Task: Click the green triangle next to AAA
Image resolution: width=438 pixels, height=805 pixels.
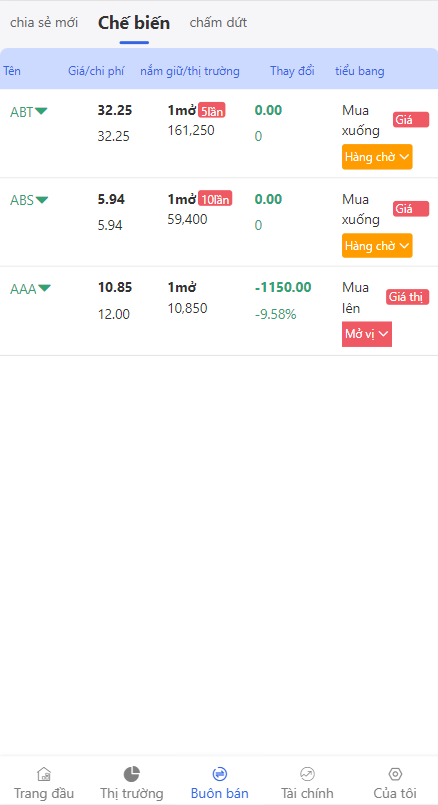Action: pyautogui.click(x=45, y=289)
